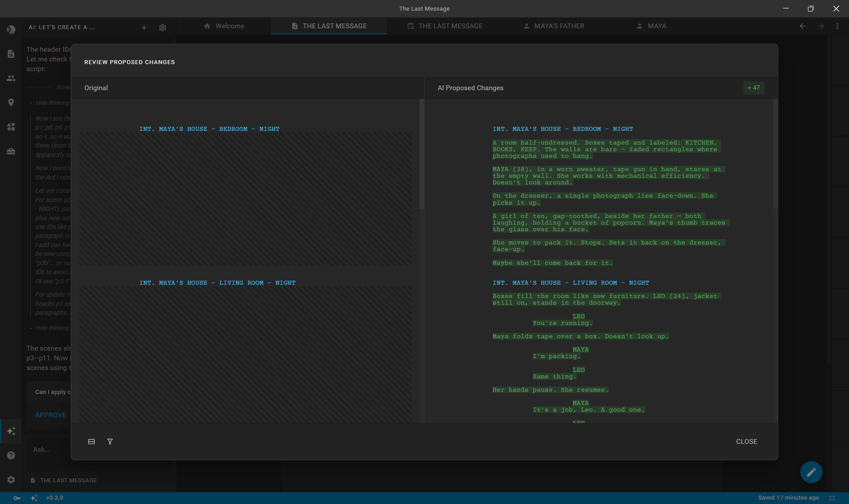Toggle the diff view layout icon

point(92,442)
